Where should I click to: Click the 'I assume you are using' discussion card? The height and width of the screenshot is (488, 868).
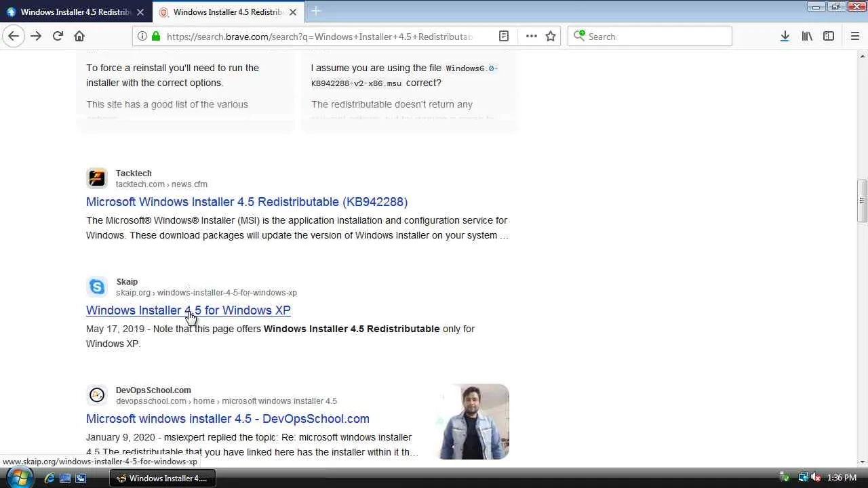click(x=409, y=91)
